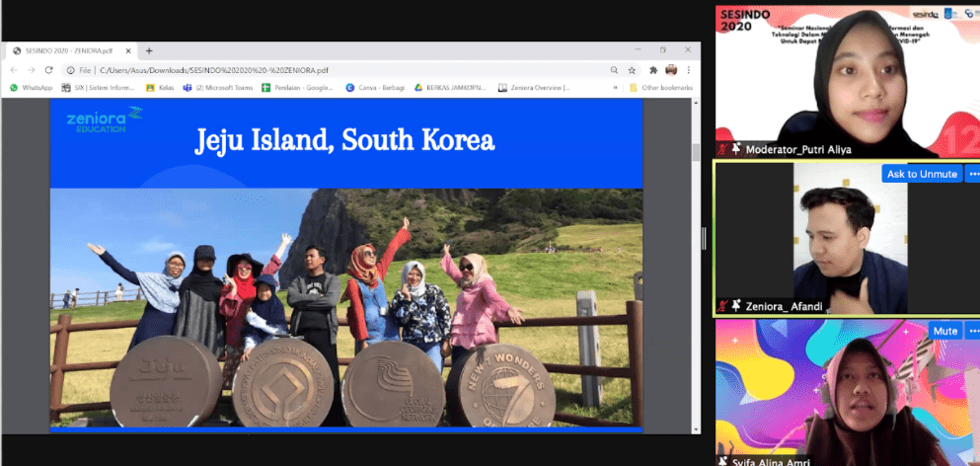Open the Canva - Berbagi bookmark
980x466 pixels.
pyautogui.click(x=374, y=88)
